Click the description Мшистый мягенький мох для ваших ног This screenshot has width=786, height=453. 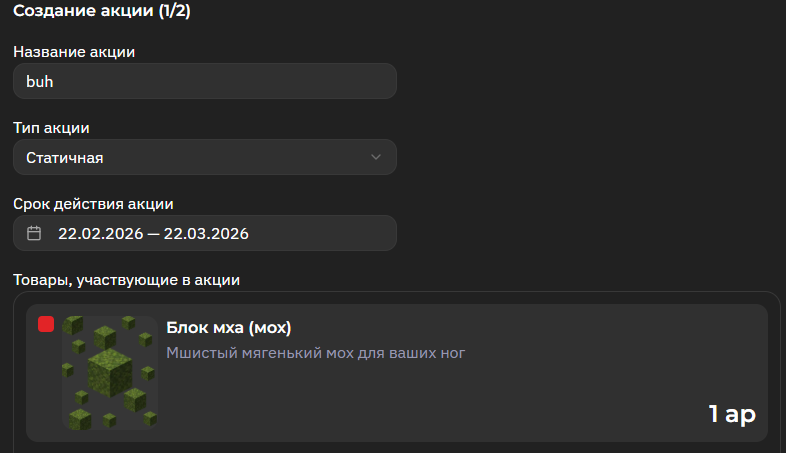[x=316, y=352]
